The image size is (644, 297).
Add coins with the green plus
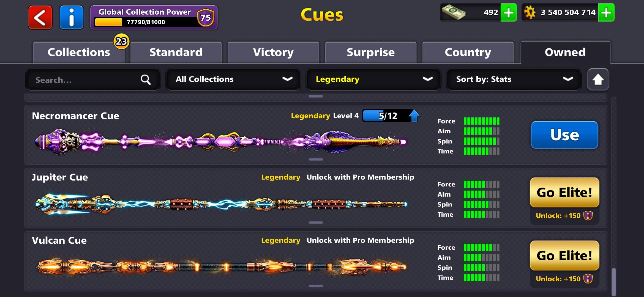coord(606,13)
